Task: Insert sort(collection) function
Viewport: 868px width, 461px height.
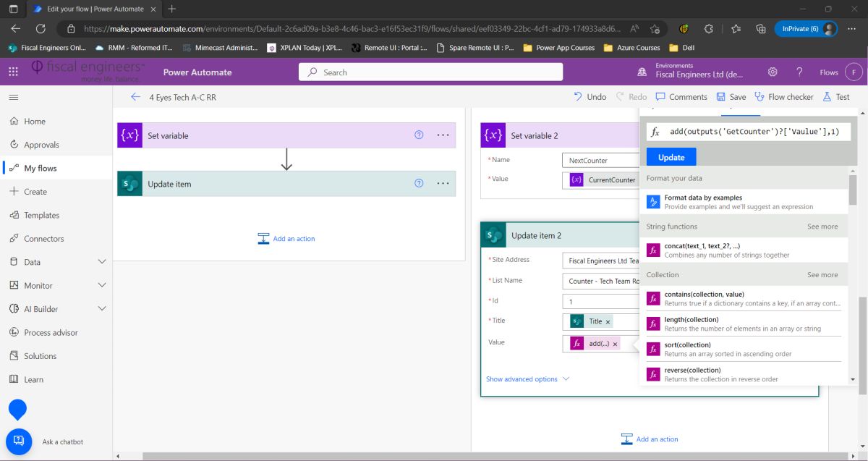Action: pos(744,350)
